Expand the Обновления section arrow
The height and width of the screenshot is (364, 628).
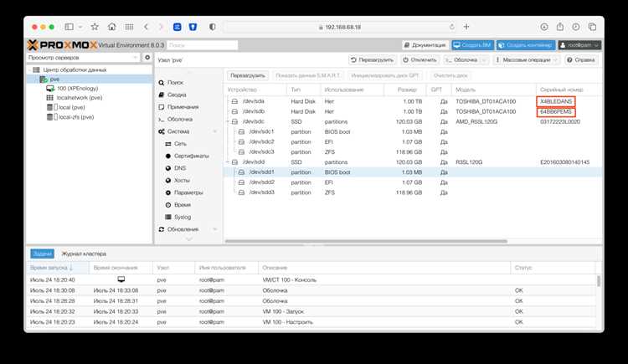[215, 229]
